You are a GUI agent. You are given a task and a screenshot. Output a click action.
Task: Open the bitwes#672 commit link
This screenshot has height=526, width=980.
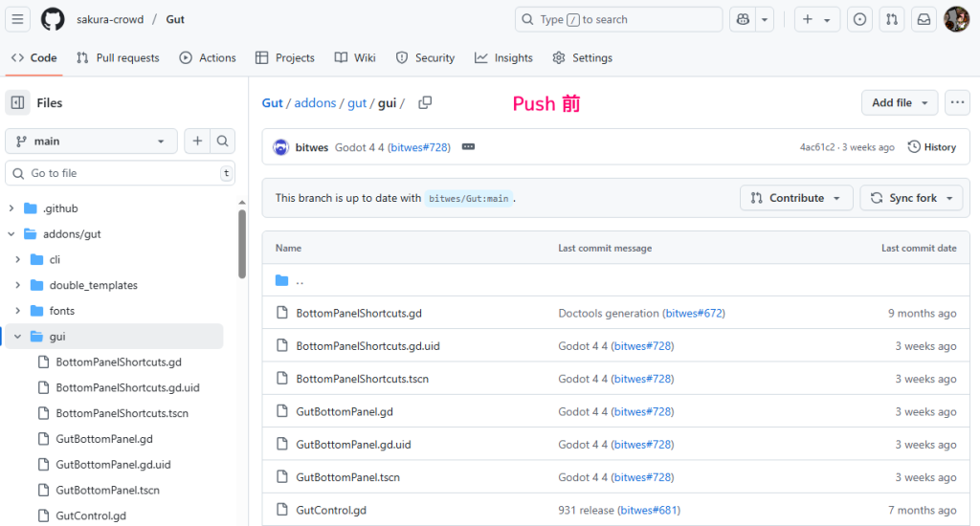point(693,313)
